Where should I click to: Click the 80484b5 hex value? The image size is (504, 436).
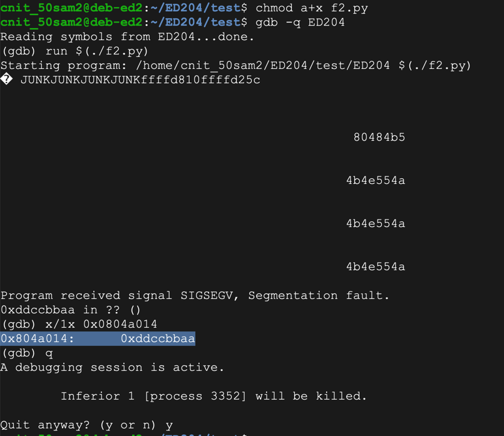point(379,137)
